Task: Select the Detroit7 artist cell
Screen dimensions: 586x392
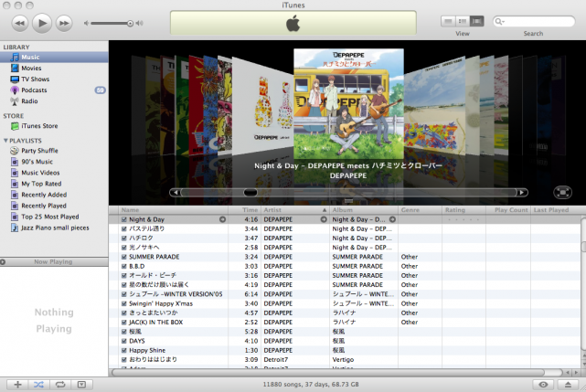Action: pyautogui.click(x=295, y=359)
